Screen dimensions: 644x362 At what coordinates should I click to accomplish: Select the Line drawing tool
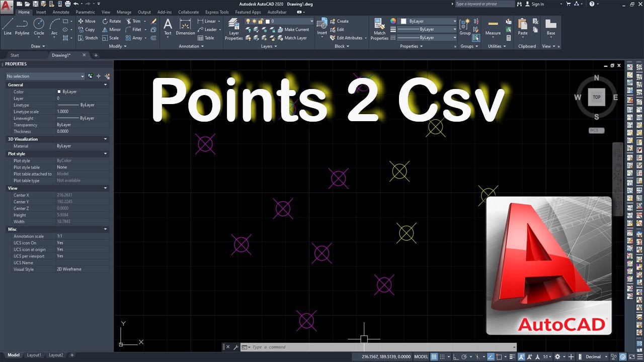(8, 27)
